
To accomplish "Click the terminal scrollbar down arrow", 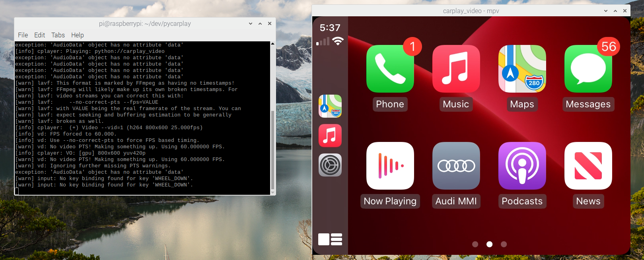I will pyautogui.click(x=272, y=193).
